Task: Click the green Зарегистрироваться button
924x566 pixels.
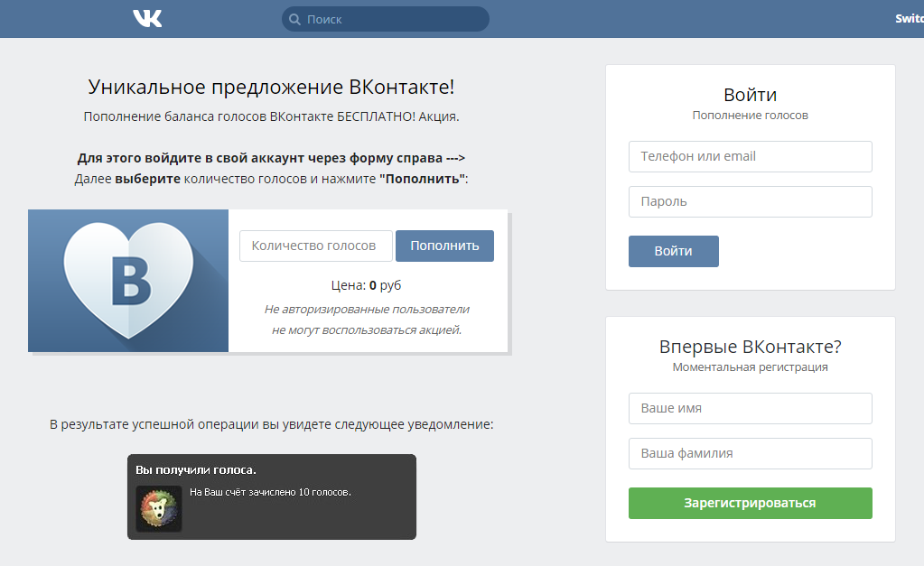Action: pyautogui.click(x=751, y=503)
